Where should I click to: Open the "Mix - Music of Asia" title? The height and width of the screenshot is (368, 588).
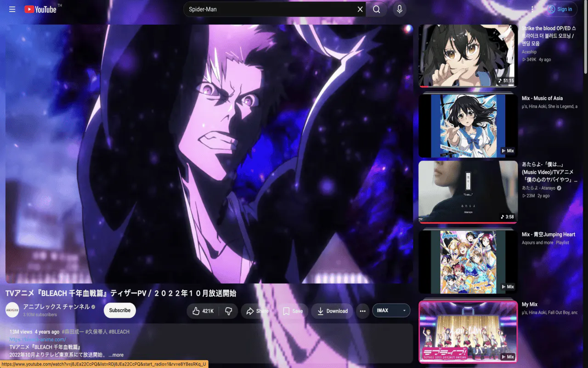[x=542, y=98]
